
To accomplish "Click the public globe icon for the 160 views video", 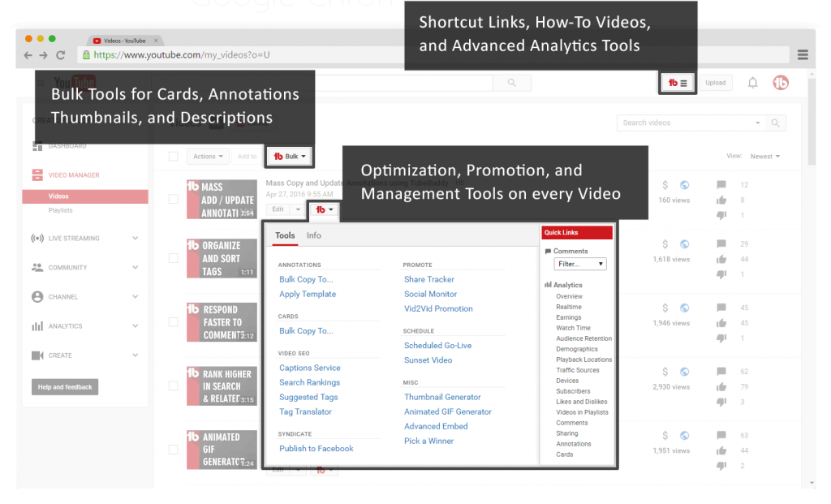I will 685,185.
